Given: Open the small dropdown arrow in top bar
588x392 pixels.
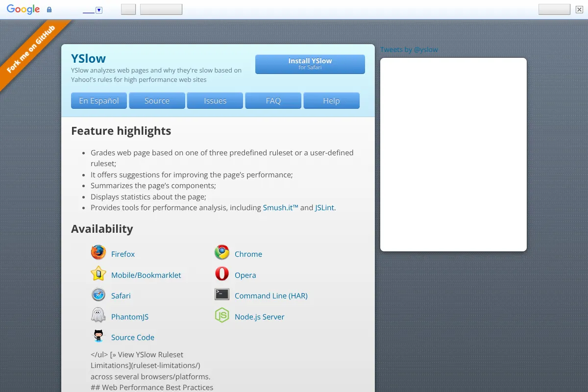Looking at the screenshot, I should (x=99, y=10).
